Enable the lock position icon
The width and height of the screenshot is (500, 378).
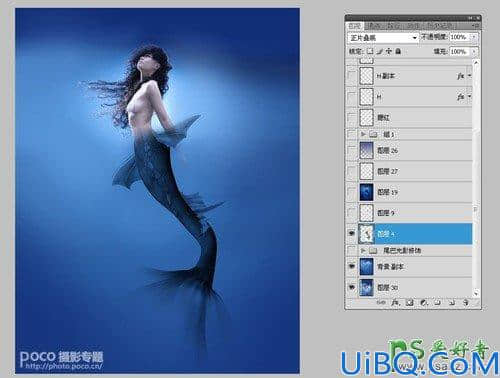tap(389, 51)
